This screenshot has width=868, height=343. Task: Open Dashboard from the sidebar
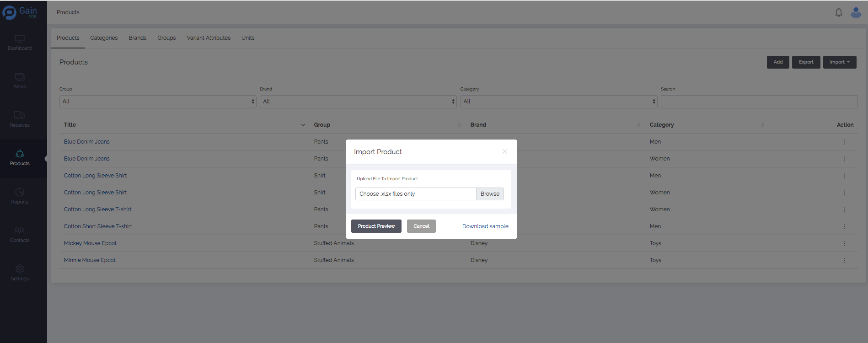point(20,43)
